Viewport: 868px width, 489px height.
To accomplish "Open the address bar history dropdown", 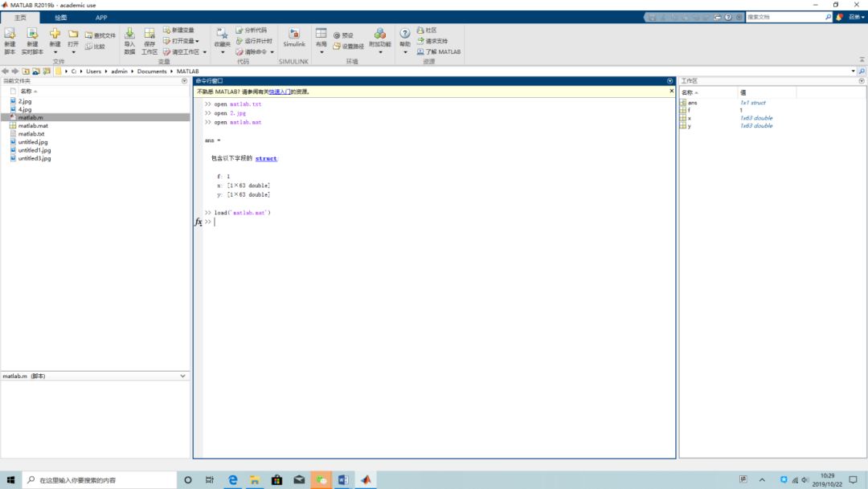I will point(853,71).
